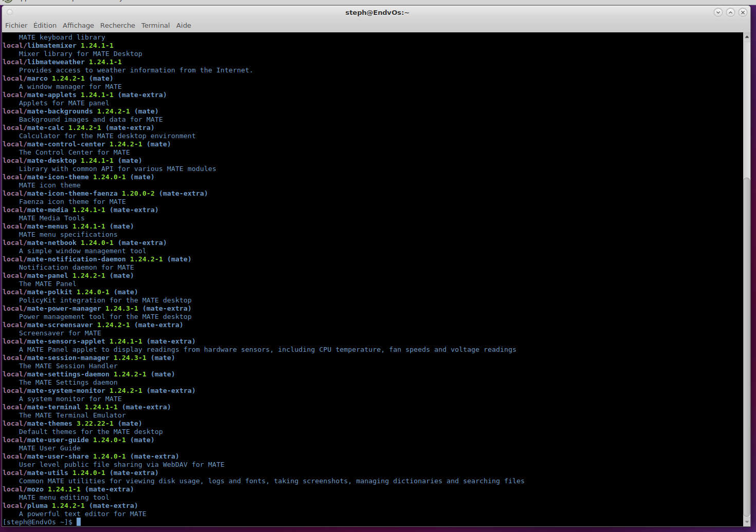
Task: Close the terminal window
Action: click(x=743, y=12)
